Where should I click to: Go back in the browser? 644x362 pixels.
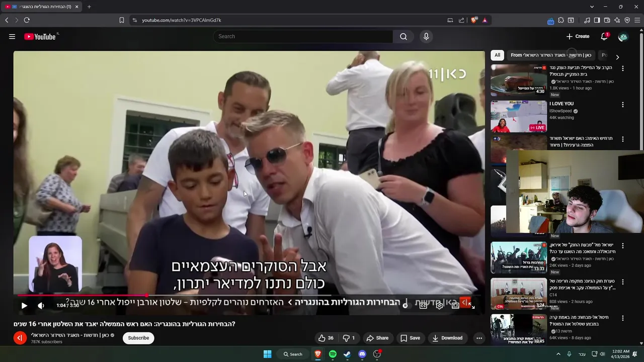coord(7,20)
